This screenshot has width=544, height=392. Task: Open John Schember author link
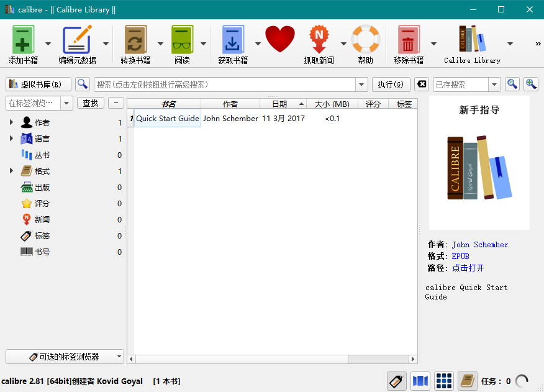(480, 245)
